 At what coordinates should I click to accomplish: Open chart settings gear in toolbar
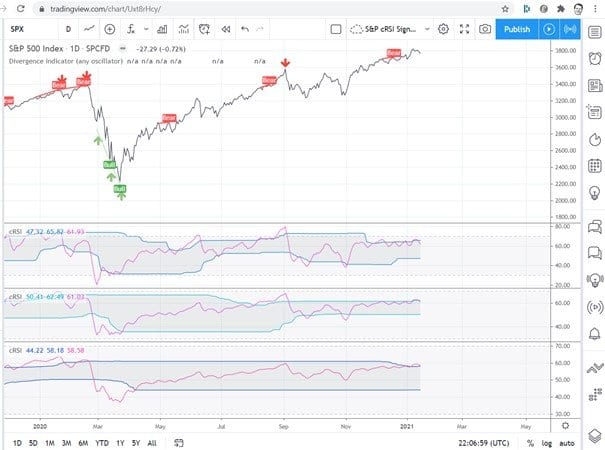(443, 29)
